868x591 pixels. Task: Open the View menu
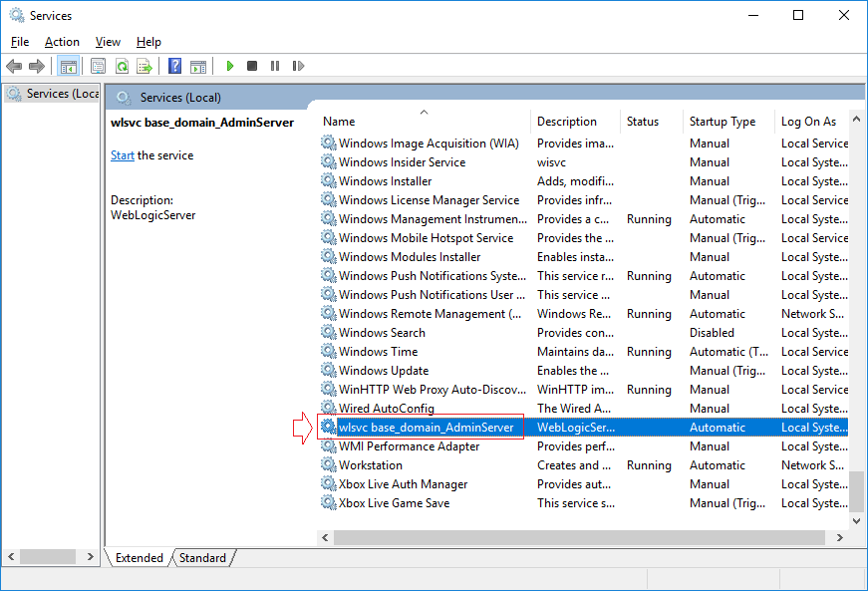[x=108, y=42]
